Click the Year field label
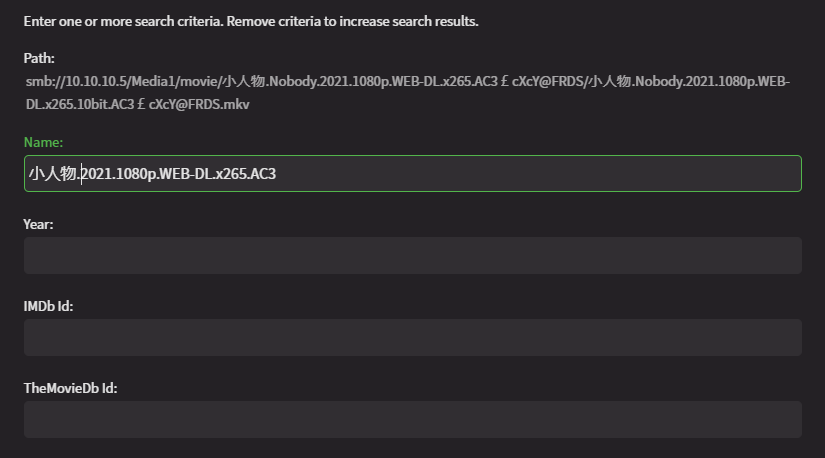825x458 pixels. pyautogui.click(x=38, y=225)
